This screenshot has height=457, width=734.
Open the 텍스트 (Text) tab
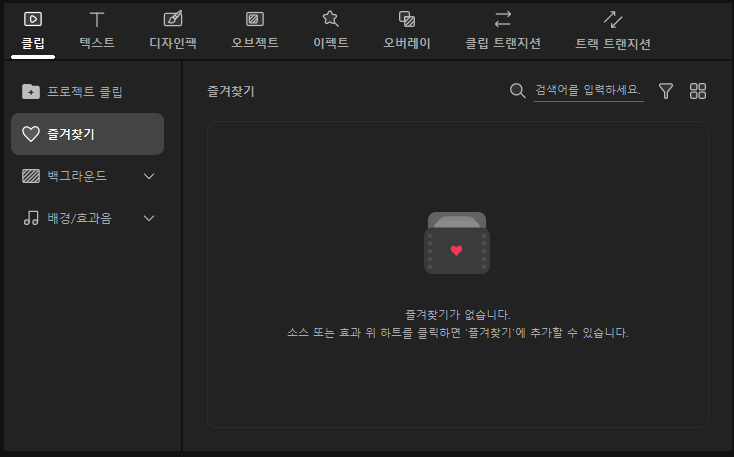96,30
